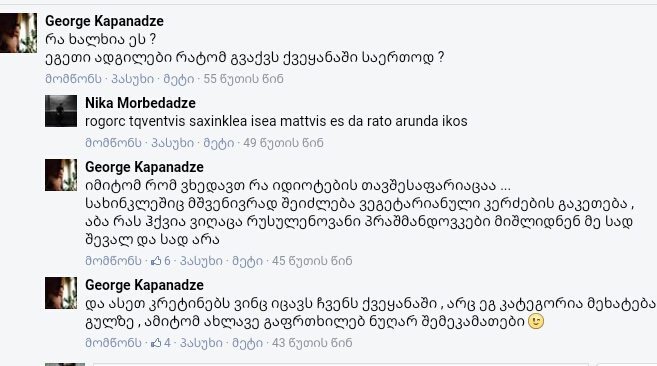Click the avatar beside the last George reply
The image size is (657, 366).
[61, 293]
